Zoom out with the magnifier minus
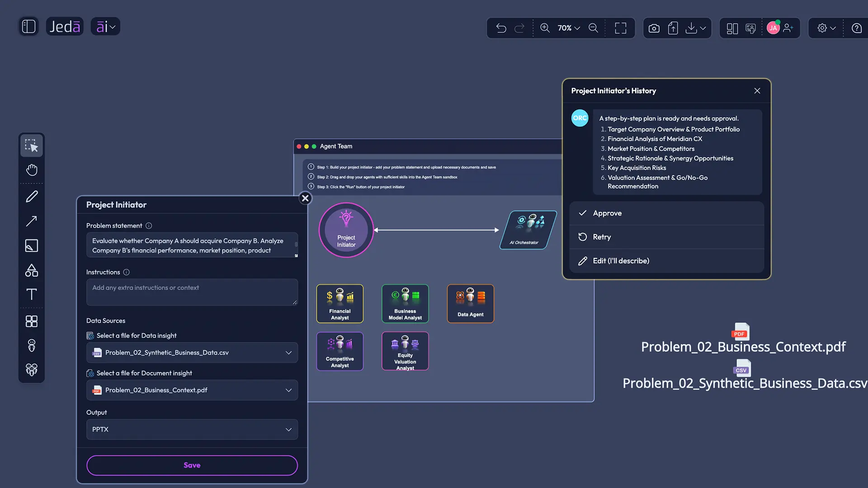 pos(593,28)
